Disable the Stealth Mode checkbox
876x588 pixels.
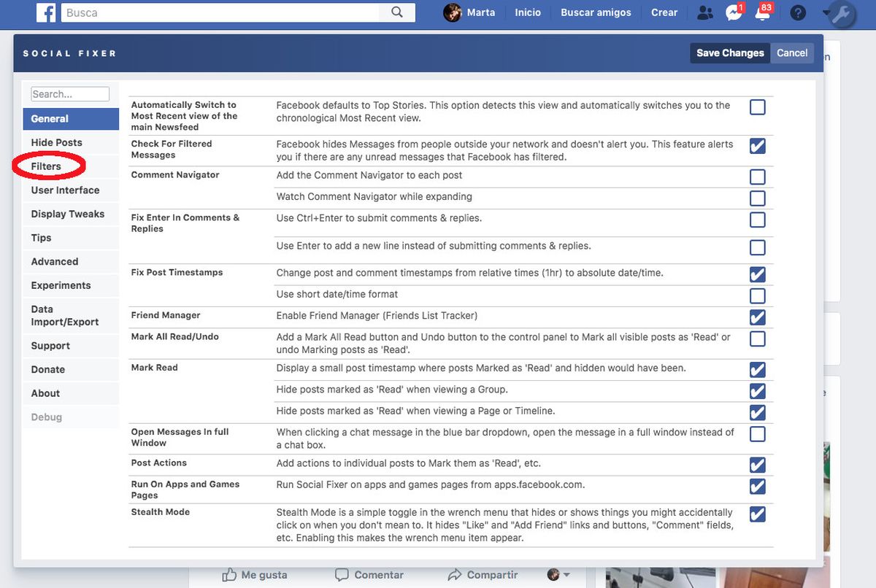click(758, 514)
